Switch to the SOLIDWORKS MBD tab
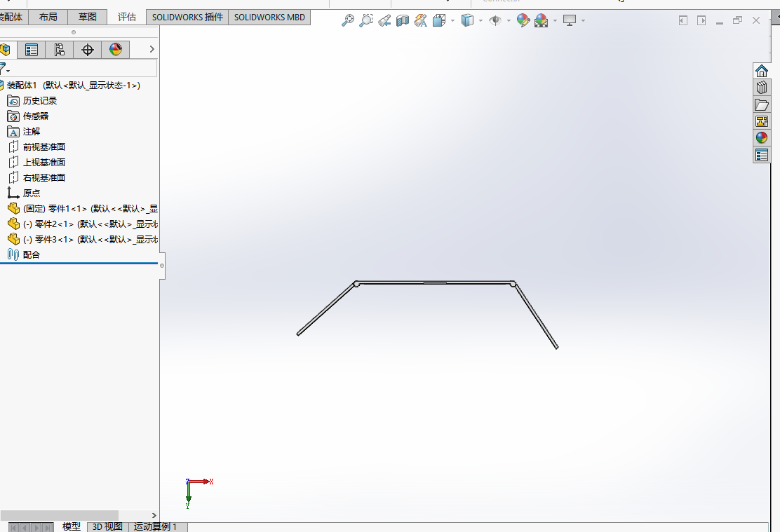This screenshot has width=780, height=532. pyautogui.click(x=269, y=17)
